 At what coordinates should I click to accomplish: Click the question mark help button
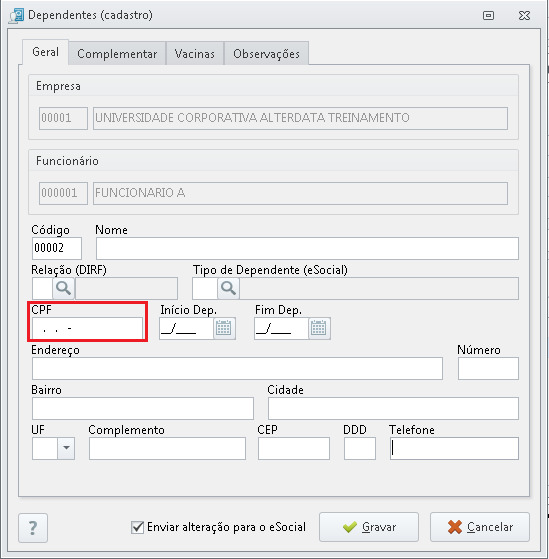[x=33, y=528]
